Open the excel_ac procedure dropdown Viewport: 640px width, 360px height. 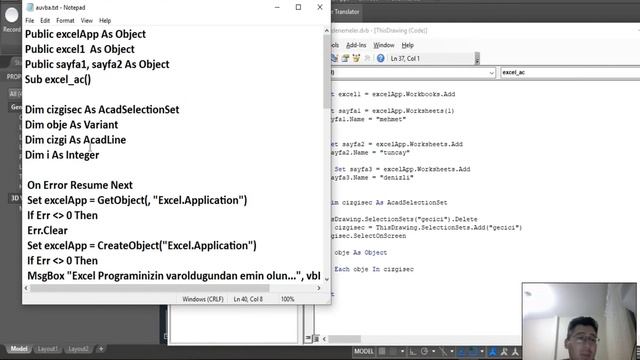tap(570, 73)
